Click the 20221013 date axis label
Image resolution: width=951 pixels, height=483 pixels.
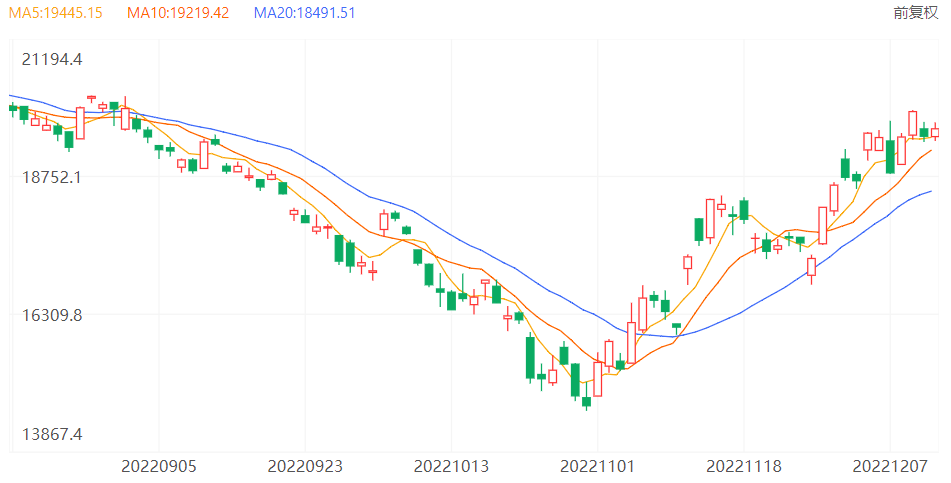[x=451, y=466]
